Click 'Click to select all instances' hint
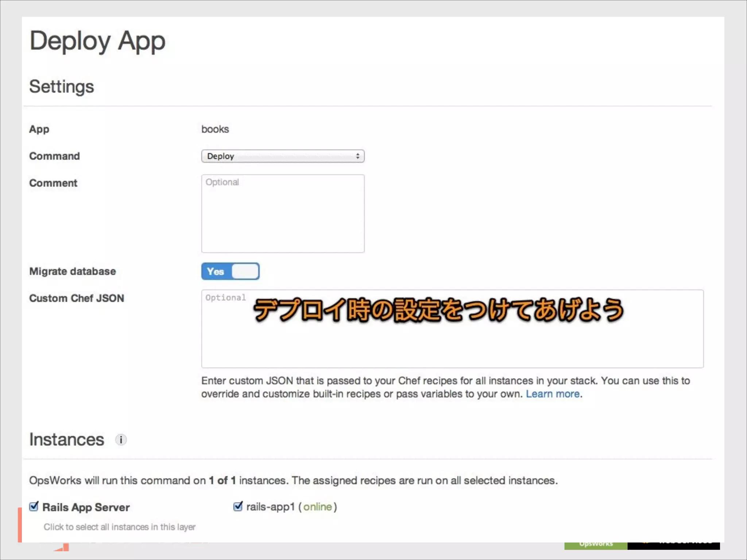The height and width of the screenshot is (560, 747). point(120,527)
